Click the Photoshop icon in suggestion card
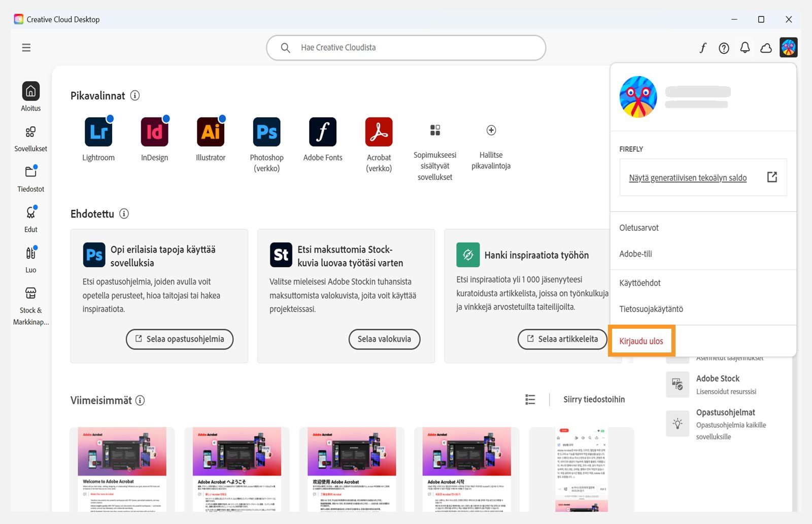812x524 pixels. [x=94, y=255]
